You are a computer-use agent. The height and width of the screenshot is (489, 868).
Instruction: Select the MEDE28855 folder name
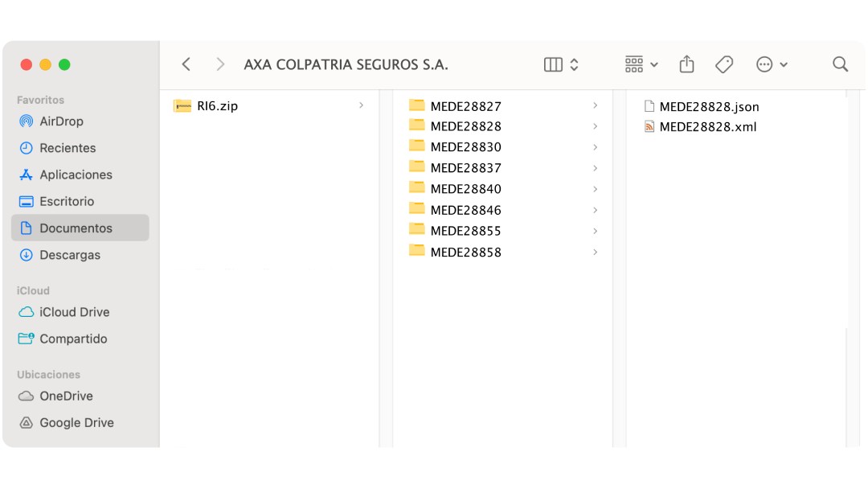[465, 230]
